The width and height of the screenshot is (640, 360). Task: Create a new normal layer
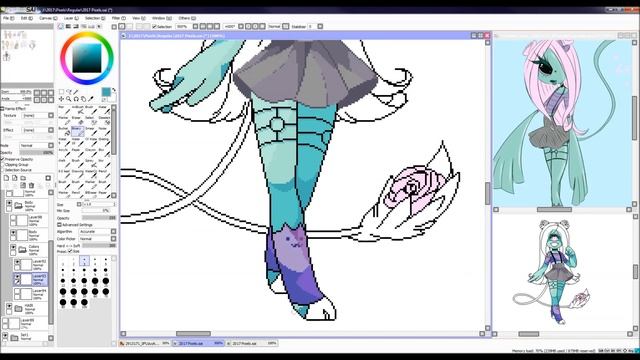pyautogui.click(x=6, y=178)
